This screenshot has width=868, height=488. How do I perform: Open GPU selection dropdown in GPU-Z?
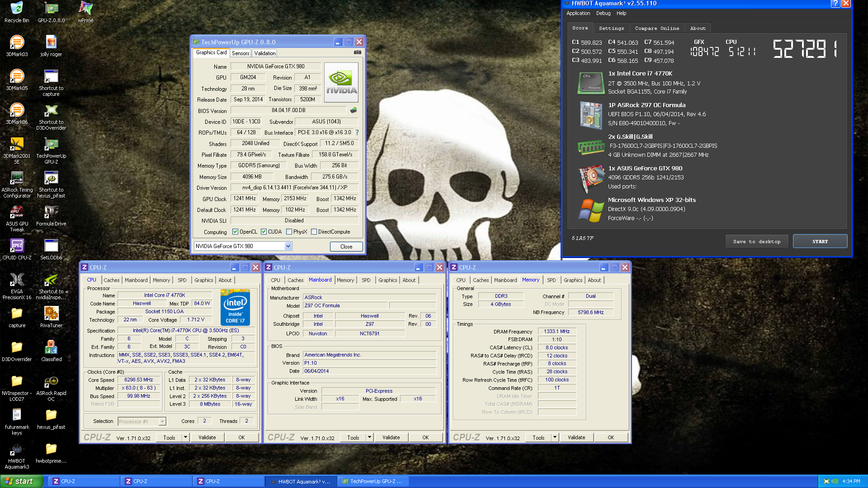(288, 246)
